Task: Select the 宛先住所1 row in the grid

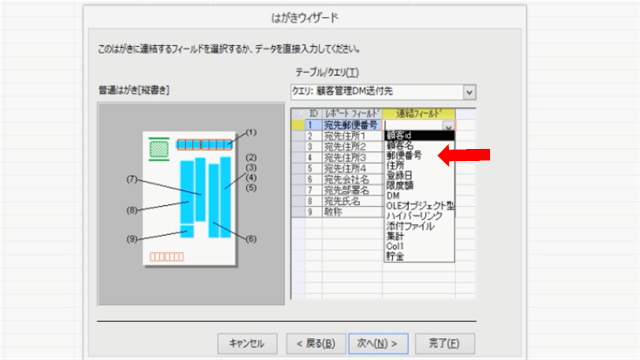Action: click(x=344, y=136)
